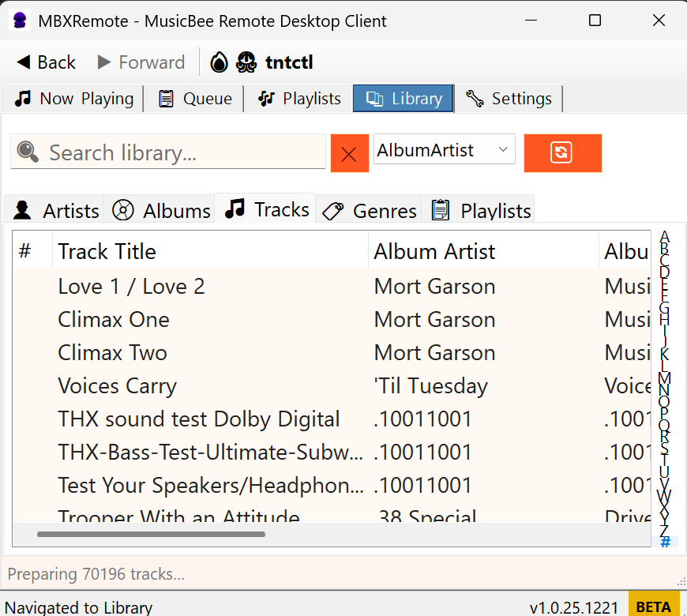Switch to the Queue tab
687x616 pixels.
coord(195,99)
